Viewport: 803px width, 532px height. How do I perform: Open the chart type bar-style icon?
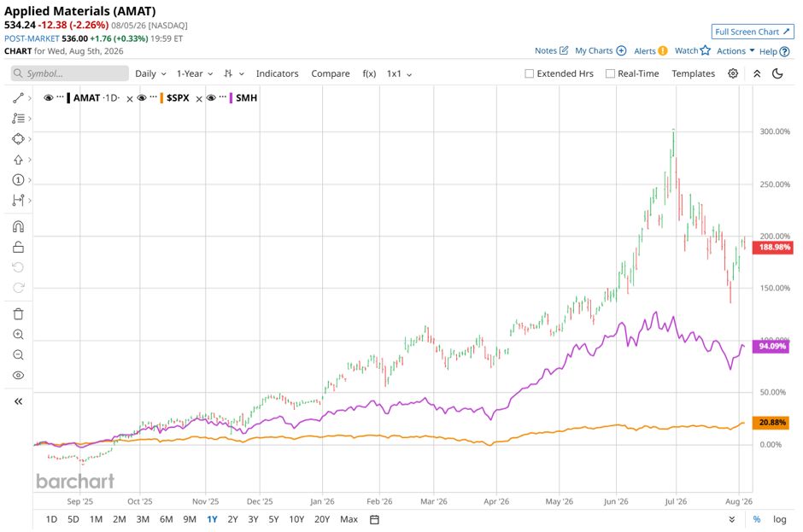(x=228, y=73)
